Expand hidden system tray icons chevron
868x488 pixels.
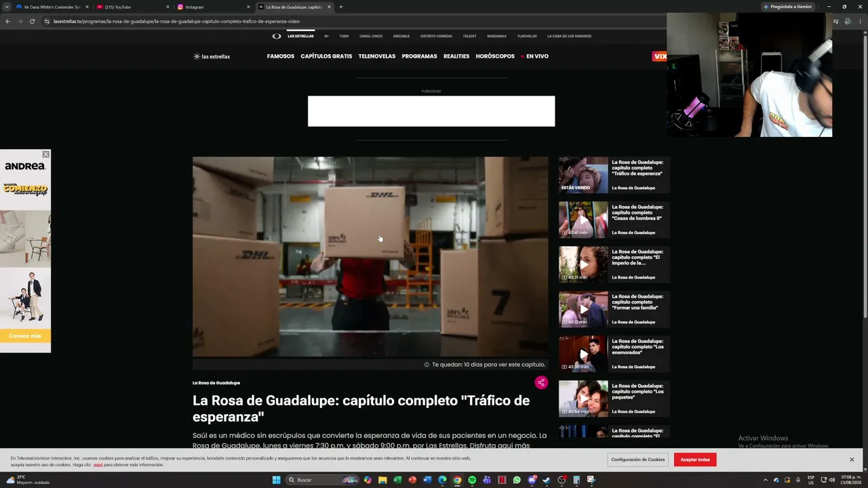766,480
